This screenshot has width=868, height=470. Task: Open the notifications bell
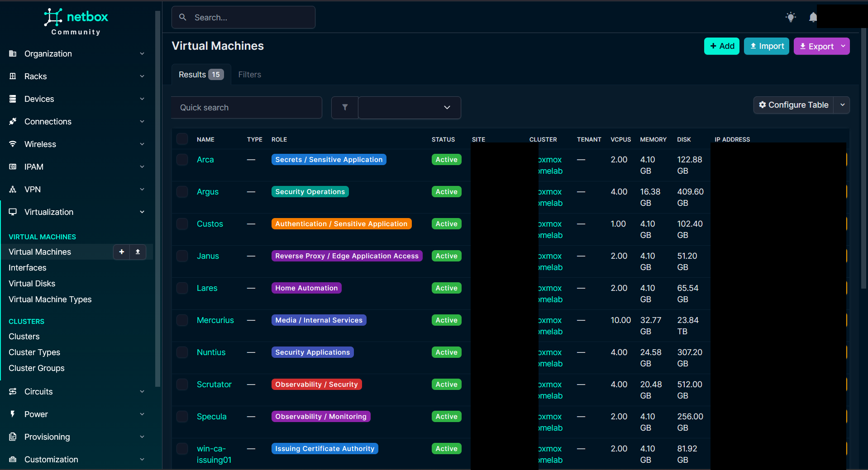pyautogui.click(x=813, y=17)
